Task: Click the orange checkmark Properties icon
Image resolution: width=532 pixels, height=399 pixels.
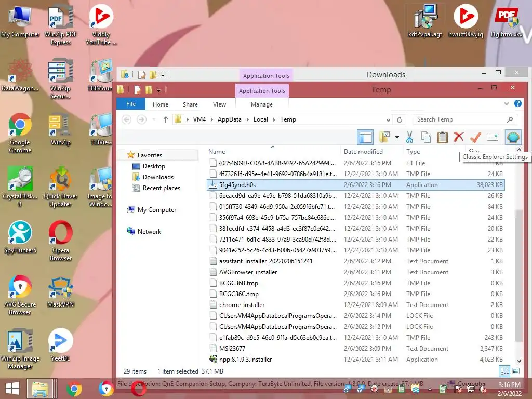Action: [475, 137]
